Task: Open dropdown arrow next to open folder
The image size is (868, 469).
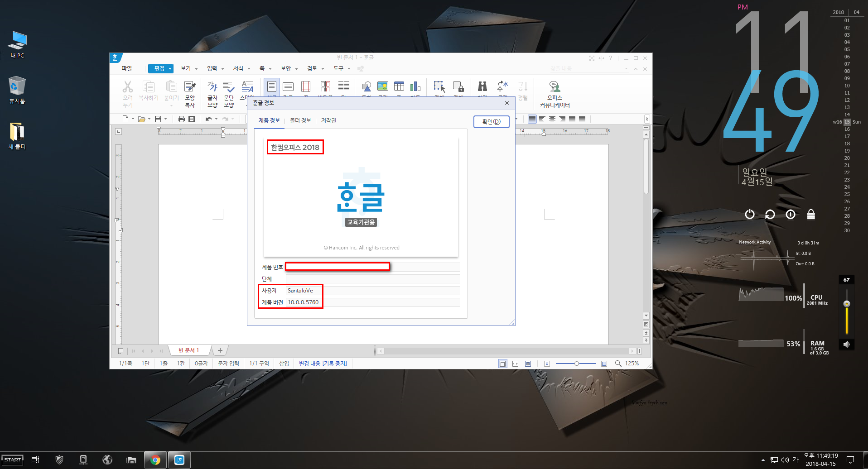Action: click(x=149, y=119)
